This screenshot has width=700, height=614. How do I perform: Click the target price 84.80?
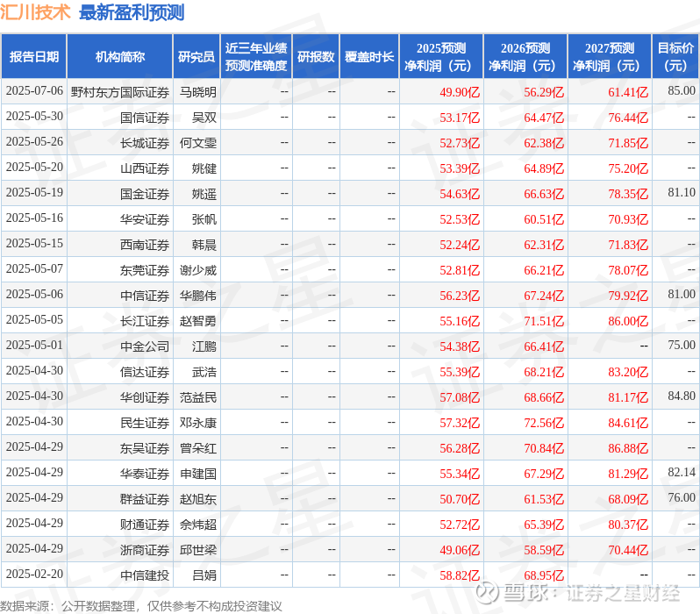[682, 396]
